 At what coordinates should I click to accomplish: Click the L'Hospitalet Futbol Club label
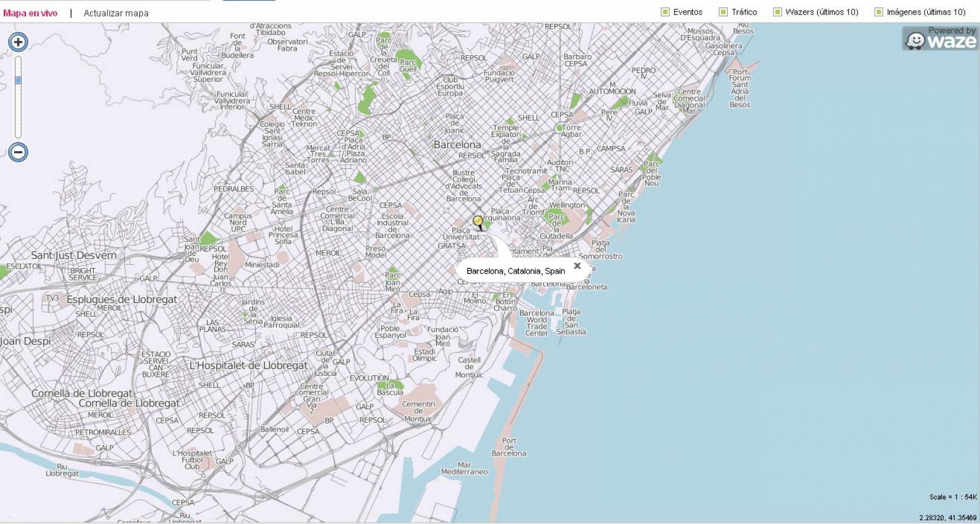coord(192,460)
